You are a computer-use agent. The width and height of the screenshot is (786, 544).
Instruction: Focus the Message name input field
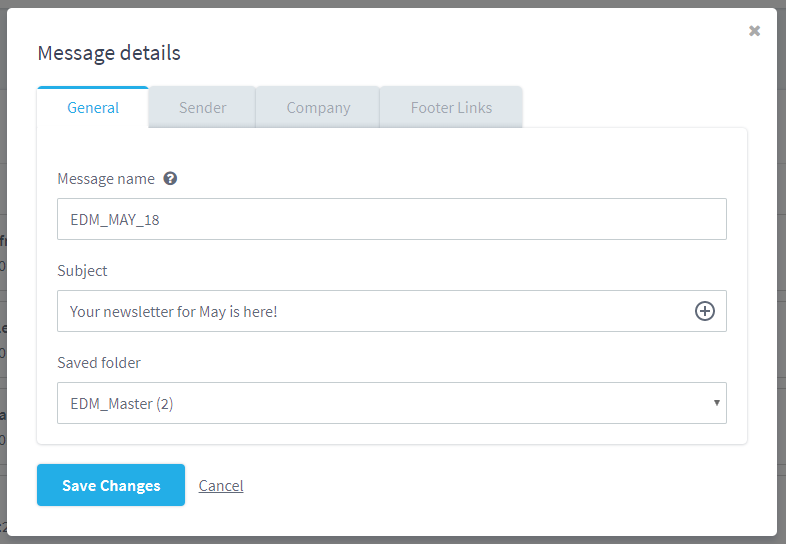(x=391, y=219)
